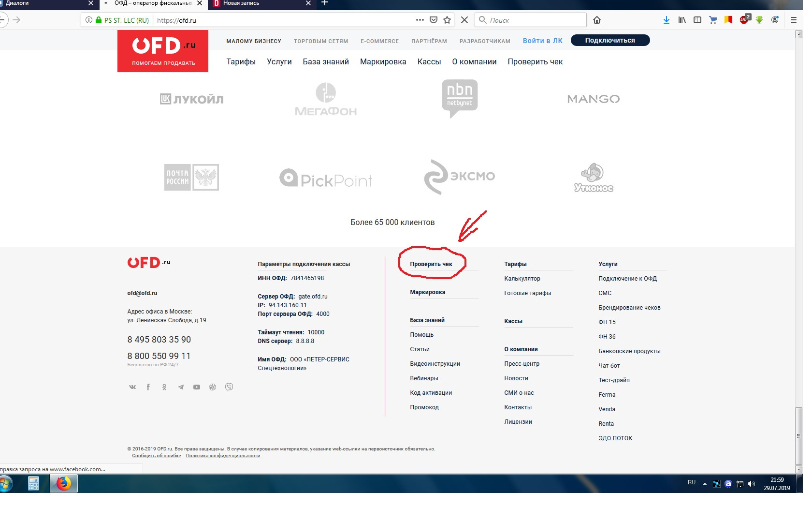Open Услуги in main navigation
Image resolution: width=812 pixels, height=508 pixels.
pos(279,61)
